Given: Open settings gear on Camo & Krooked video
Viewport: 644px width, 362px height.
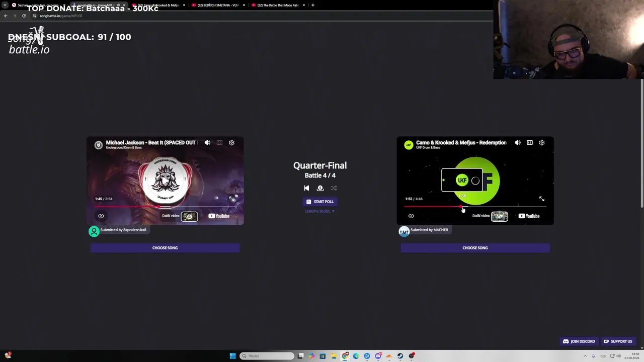Looking at the screenshot, I should click(x=542, y=143).
